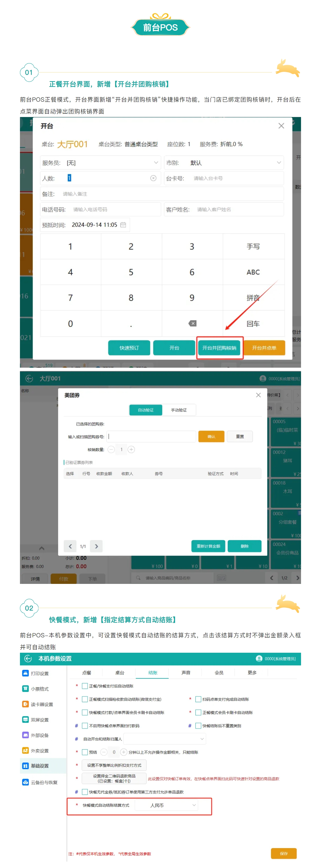Expand the 服务员 dropdown
311x868 pixels.
pos(156,163)
